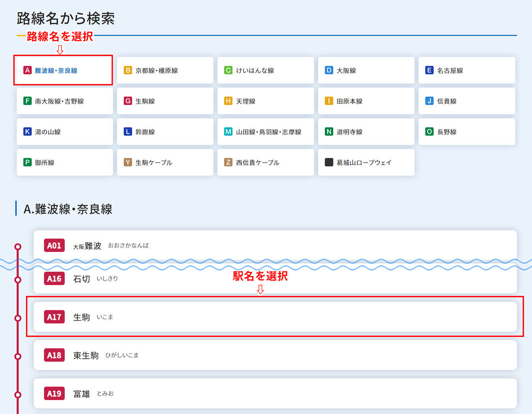Click the brown Y icon for 生駒ケーブル
The image size is (532, 414).
(x=128, y=162)
